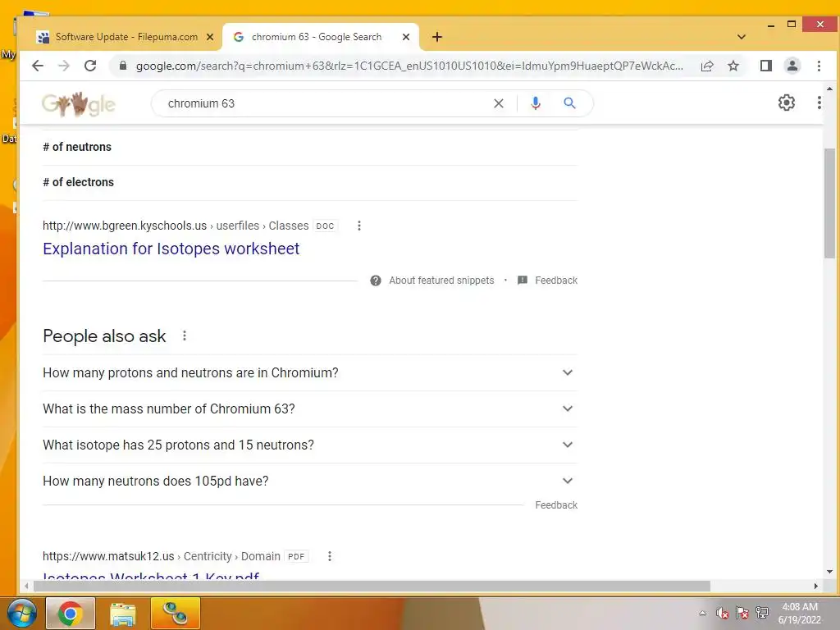The image size is (840, 630).
Task: Click the '# of neutrons' row
Action: click(x=309, y=148)
